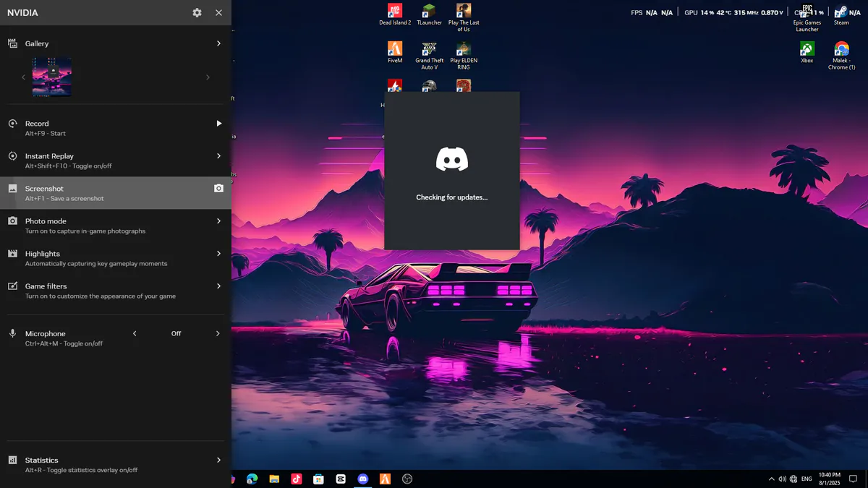Open NVIDIA overlay settings gear
868x488 pixels.
tap(197, 12)
